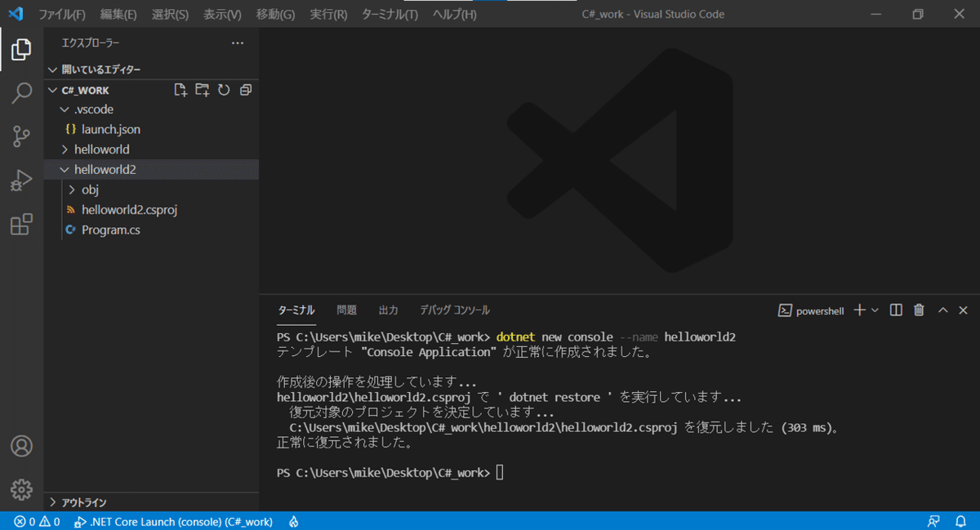
Task: Open the 表示(V) menu
Action: [x=222, y=15]
